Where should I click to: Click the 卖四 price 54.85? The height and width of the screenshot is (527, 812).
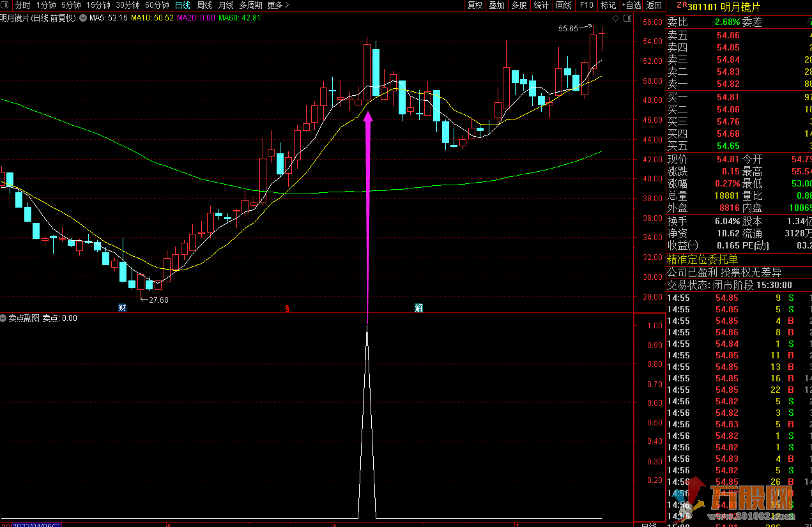(x=728, y=47)
